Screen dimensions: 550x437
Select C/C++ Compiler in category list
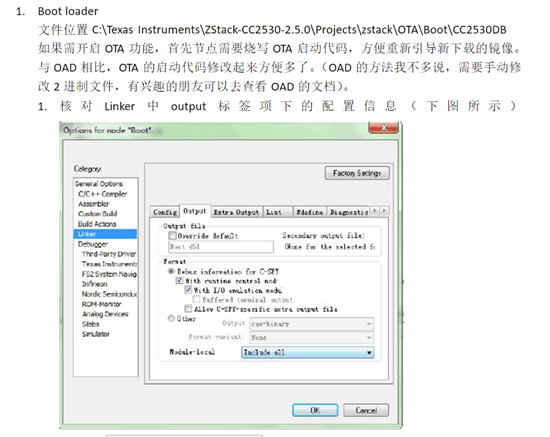102,194
